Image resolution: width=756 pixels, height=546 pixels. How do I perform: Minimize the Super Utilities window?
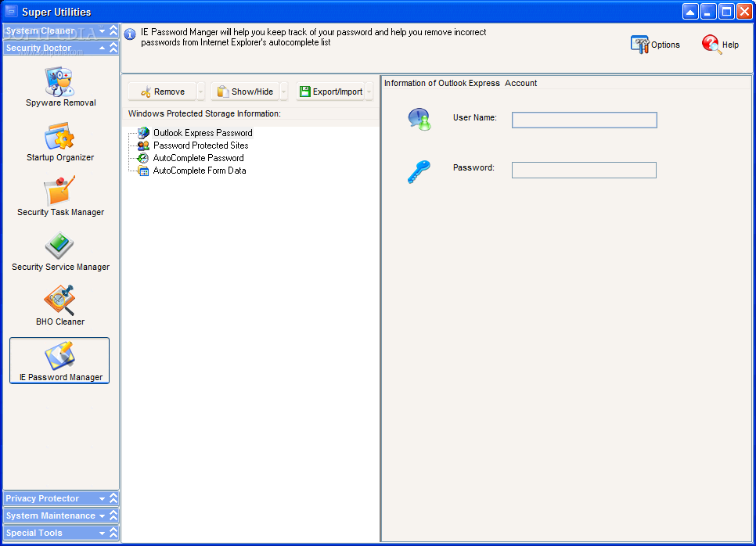[x=708, y=12]
